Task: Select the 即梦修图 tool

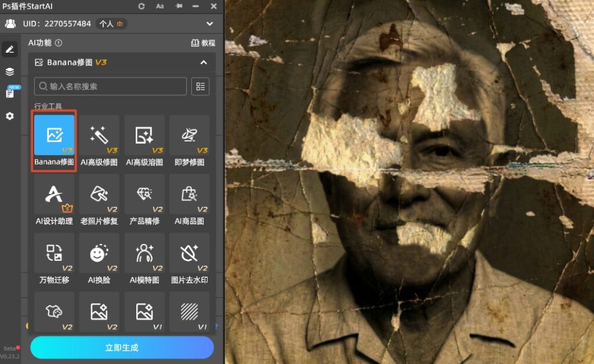Action: (x=189, y=141)
